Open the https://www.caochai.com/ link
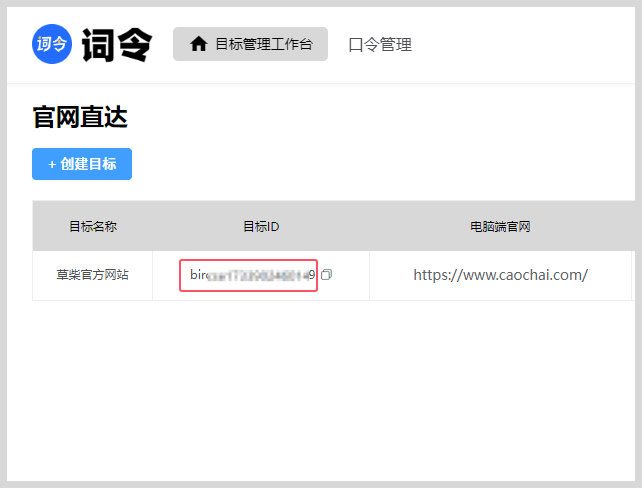This screenshot has height=488, width=642. coord(500,275)
